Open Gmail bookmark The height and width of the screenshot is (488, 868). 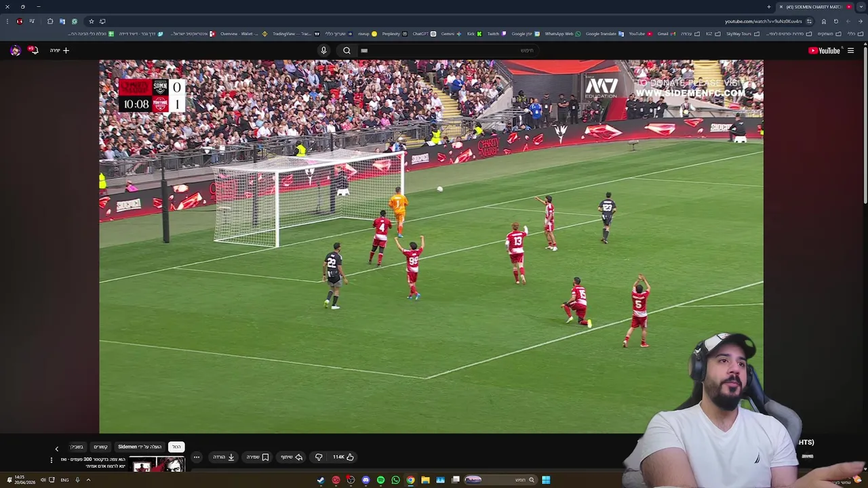coord(666,33)
